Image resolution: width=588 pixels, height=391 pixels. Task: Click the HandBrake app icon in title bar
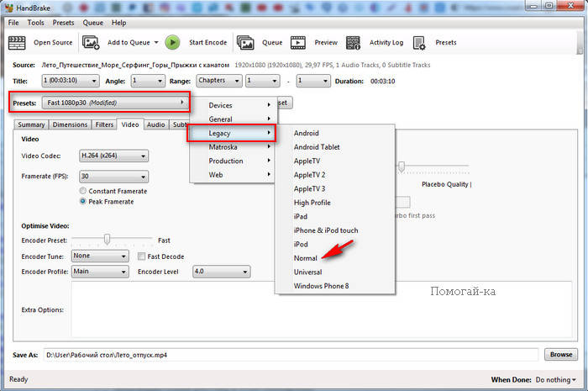(x=9, y=8)
